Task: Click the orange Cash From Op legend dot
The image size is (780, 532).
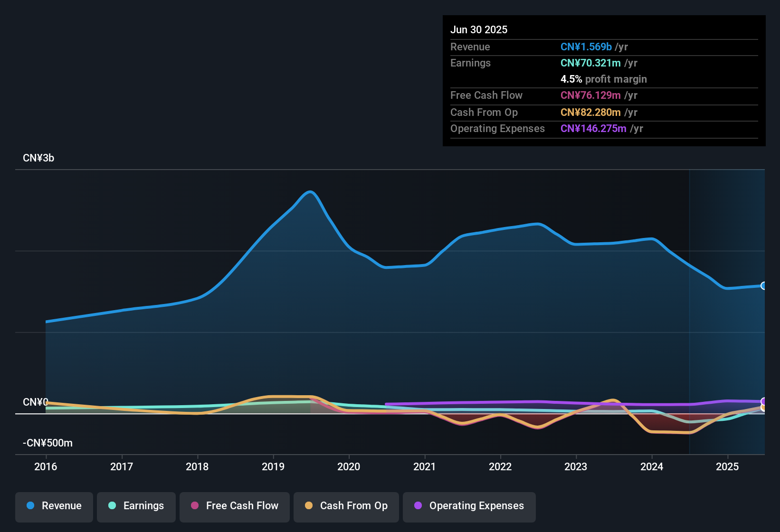Action: click(x=309, y=505)
